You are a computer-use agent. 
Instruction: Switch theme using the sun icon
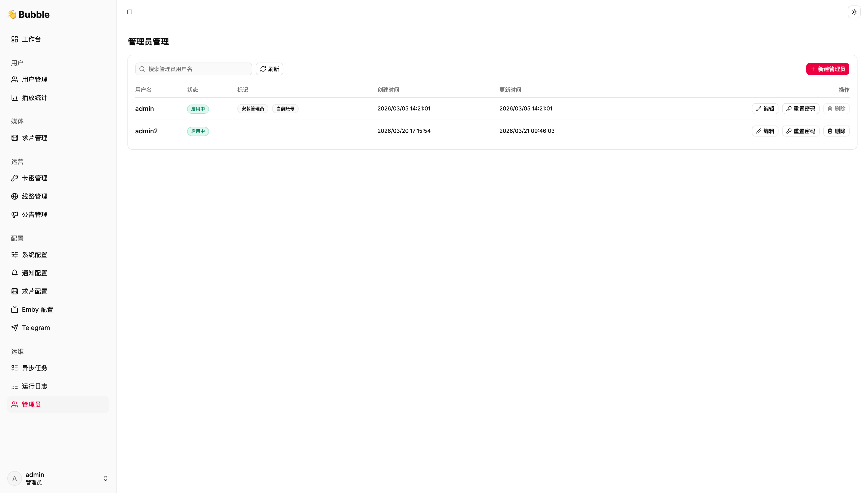(854, 12)
